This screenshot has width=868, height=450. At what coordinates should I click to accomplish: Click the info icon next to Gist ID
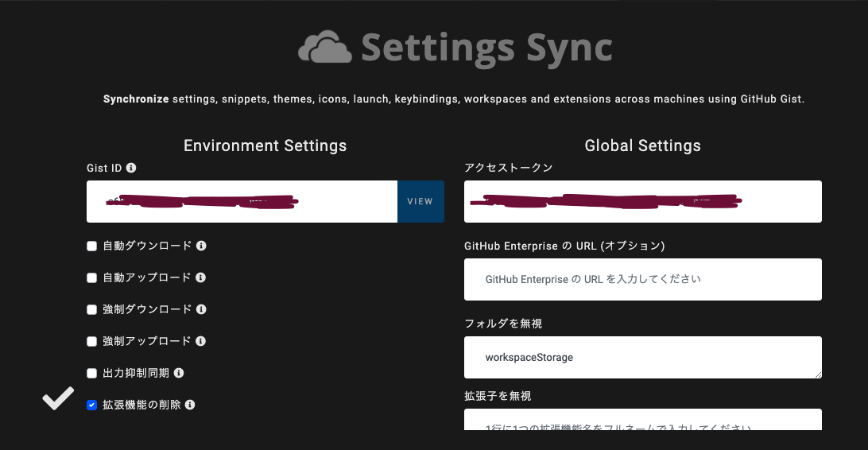[131, 168]
